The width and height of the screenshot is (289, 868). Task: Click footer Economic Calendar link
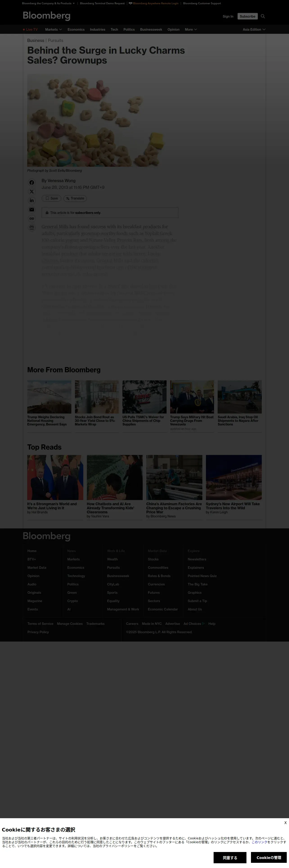tap(163, 609)
